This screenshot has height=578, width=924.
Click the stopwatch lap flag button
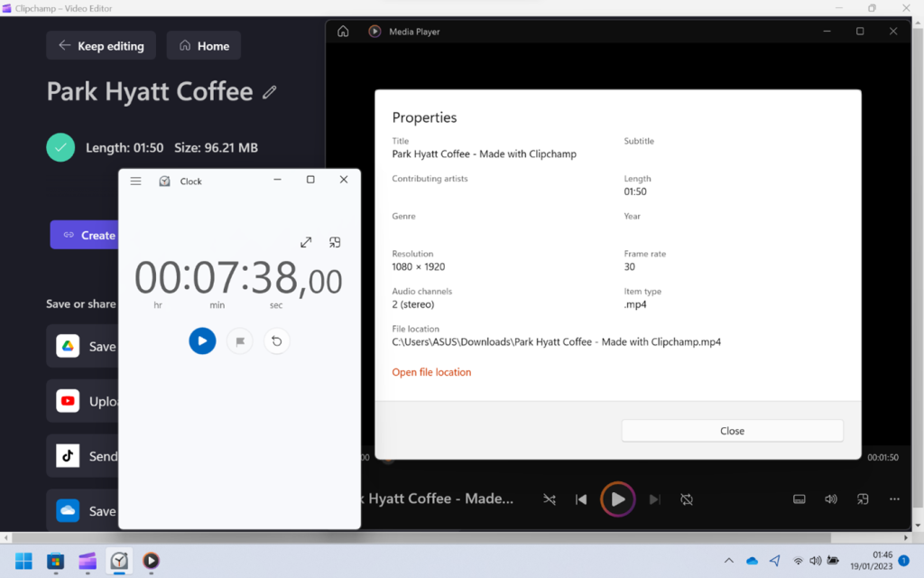pos(240,340)
